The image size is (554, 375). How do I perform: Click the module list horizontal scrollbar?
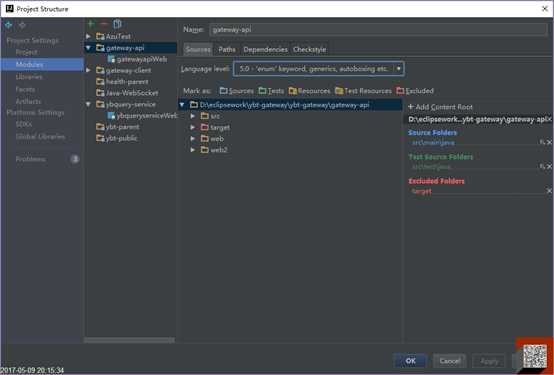[129, 340]
